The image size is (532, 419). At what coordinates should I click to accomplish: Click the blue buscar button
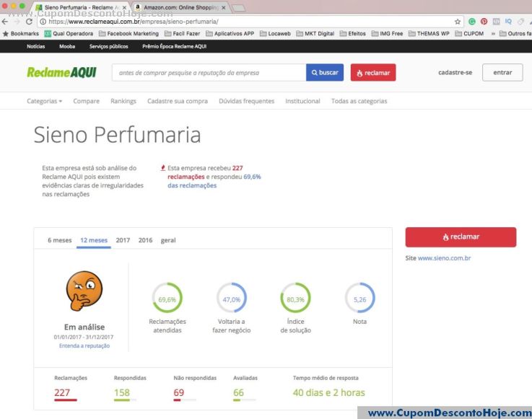[325, 73]
